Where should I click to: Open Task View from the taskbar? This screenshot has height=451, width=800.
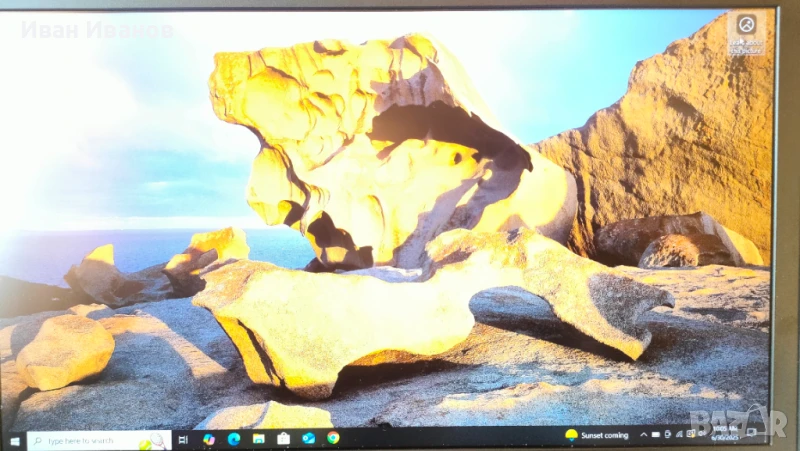click(x=182, y=439)
